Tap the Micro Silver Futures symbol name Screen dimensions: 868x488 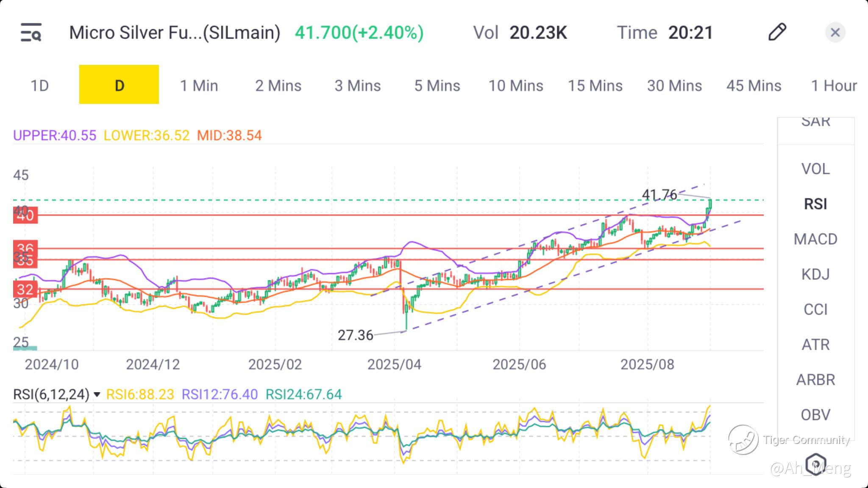tap(174, 33)
